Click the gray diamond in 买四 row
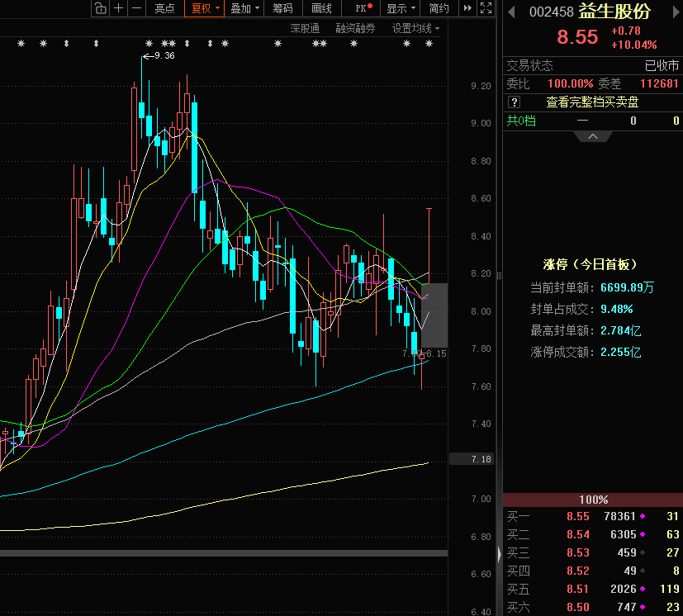The width and height of the screenshot is (683, 616). point(643,571)
